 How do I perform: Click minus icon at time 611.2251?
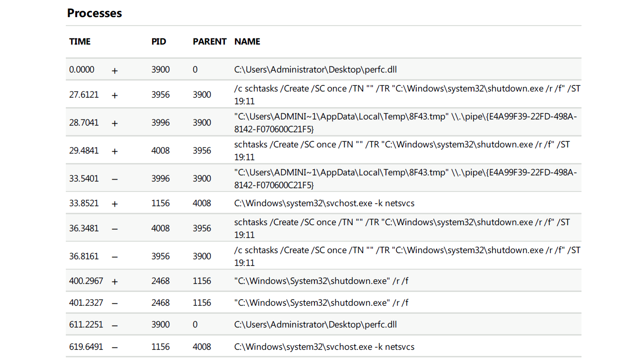(115, 325)
